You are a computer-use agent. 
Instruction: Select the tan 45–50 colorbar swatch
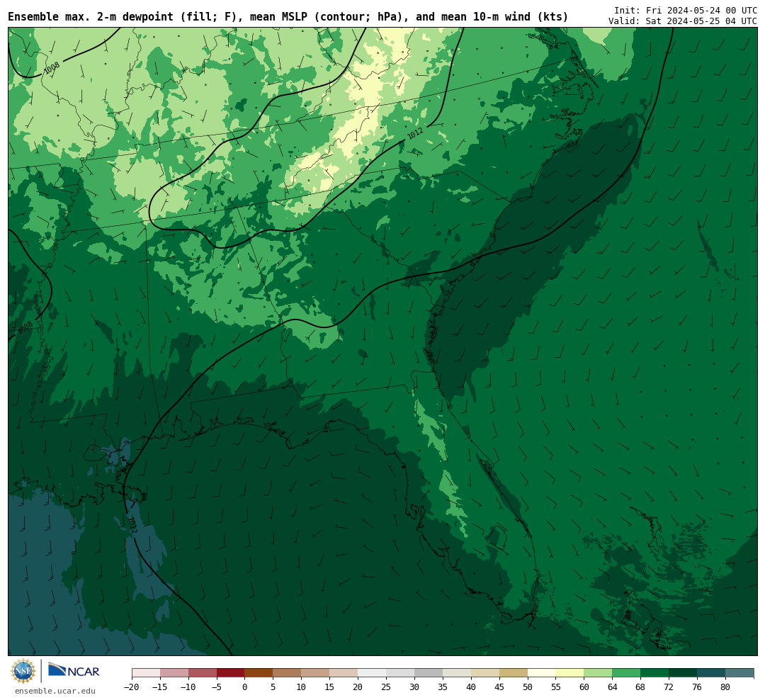514,673
